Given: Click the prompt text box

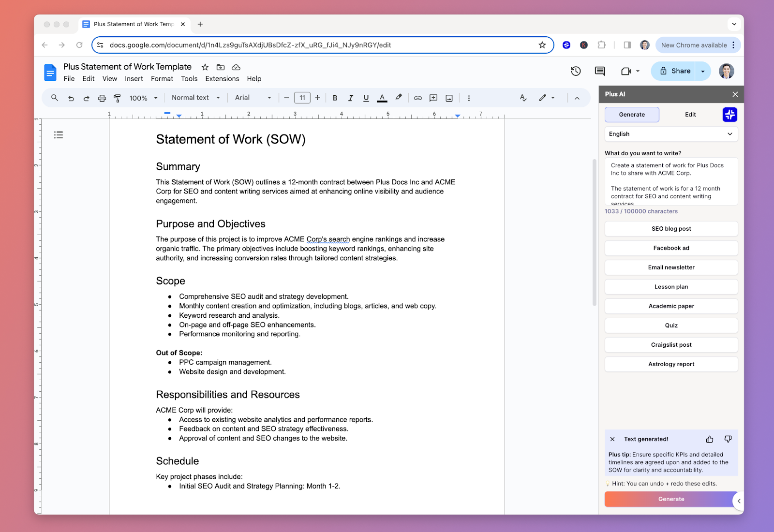Looking at the screenshot, I should click(671, 181).
